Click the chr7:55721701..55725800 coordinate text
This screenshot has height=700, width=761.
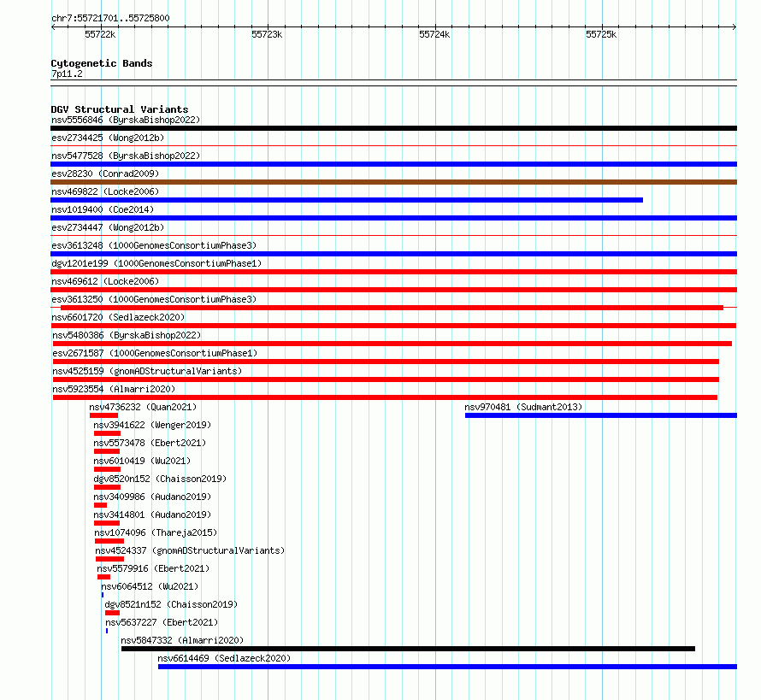pos(110,18)
